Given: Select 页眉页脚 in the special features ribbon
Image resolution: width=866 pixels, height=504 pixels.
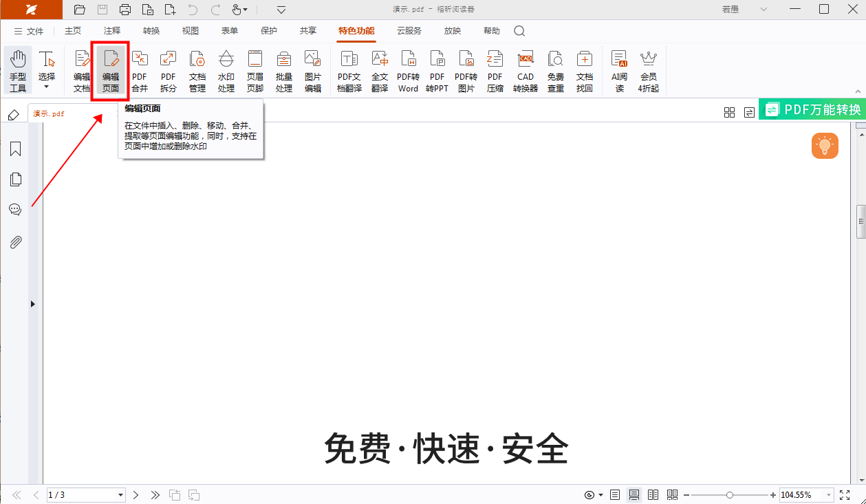Looking at the screenshot, I should [255, 69].
